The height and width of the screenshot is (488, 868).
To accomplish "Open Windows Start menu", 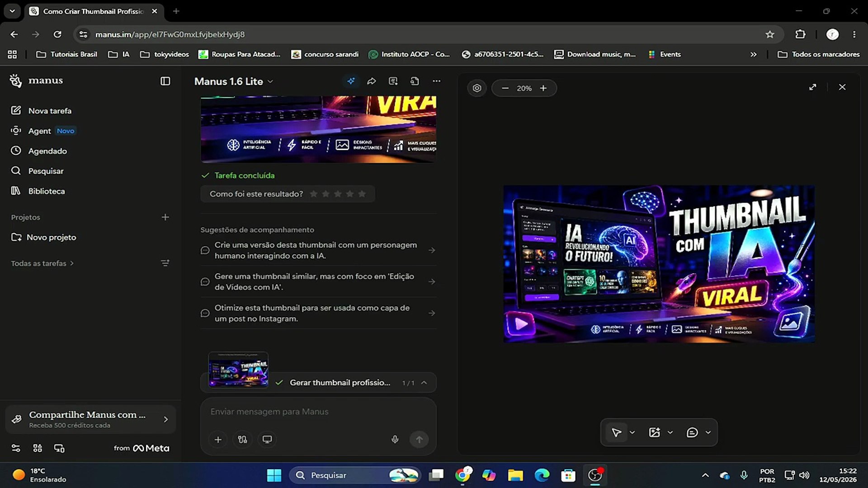I will [274, 475].
